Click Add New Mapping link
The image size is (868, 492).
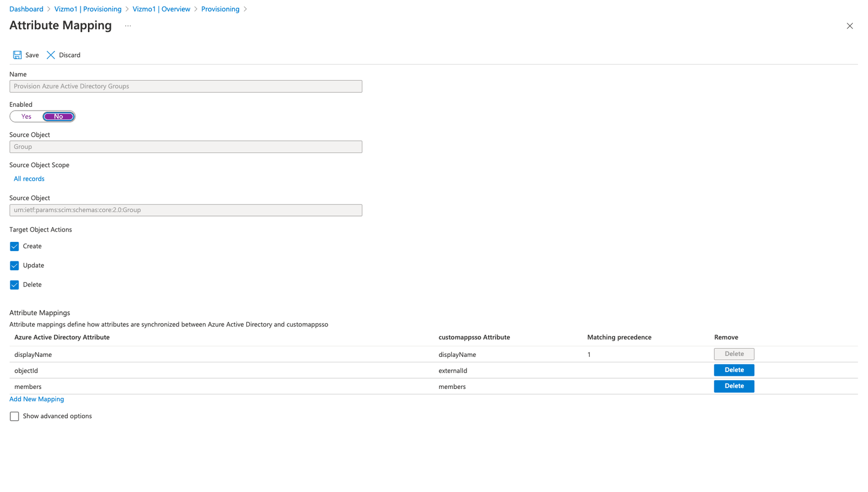coord(36,399)
